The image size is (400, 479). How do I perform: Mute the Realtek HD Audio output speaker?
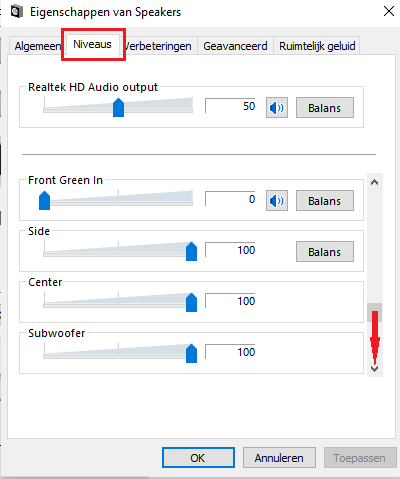tap(277, 108)
